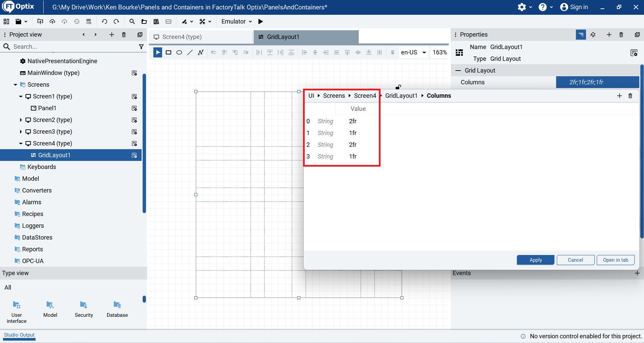Open the tools wrench dropdown
This screenshot has width=644, height=343.
tap(205, 22)
